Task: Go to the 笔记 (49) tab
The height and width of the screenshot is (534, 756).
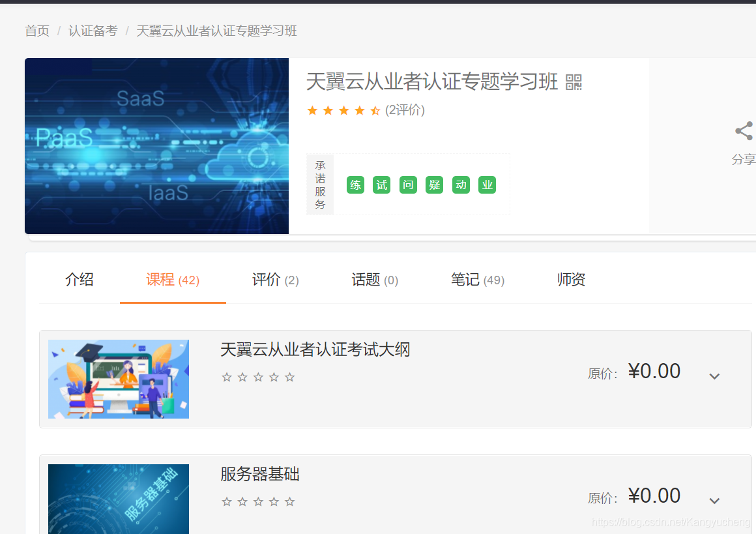Action: (477, 280)
